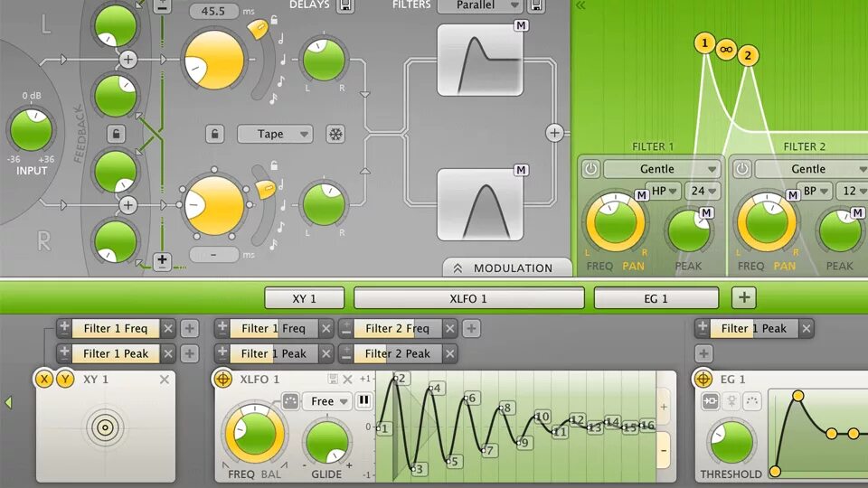868x488 pixels.
Task: Select filter node 2 in the display
Action: coord(748,55)
